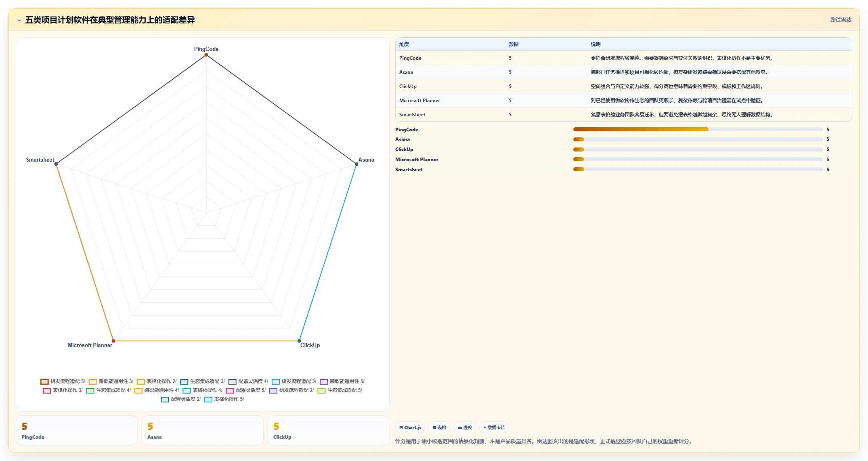
Task: Hide the 生态集成适配 3/ dataset in legend
Action: tap(202, 381)
